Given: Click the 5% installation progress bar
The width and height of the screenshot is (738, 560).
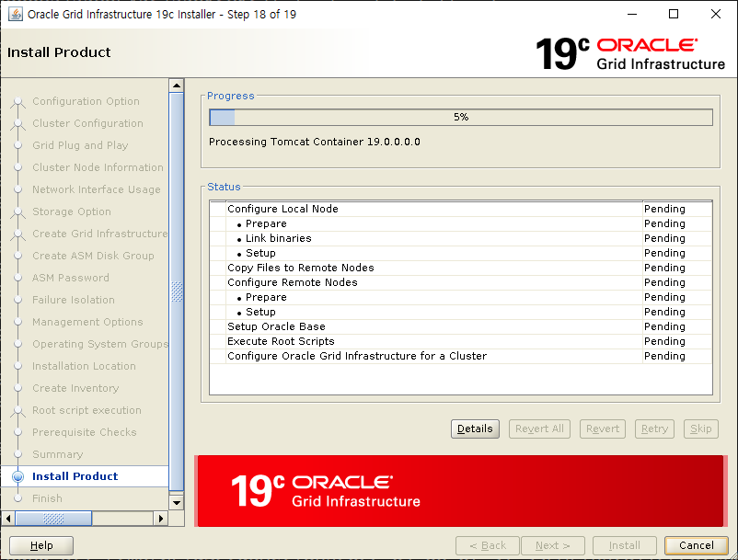Looking at the screenshot, I should 461,117.
